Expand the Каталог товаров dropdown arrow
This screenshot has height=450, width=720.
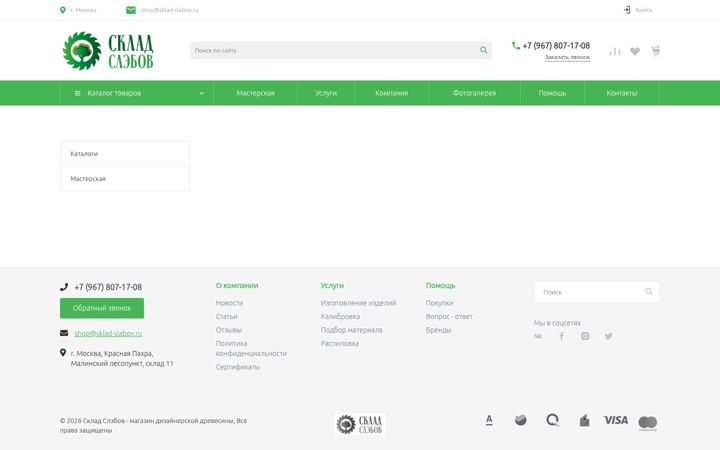pyautogui.click(x=201, y=93)
